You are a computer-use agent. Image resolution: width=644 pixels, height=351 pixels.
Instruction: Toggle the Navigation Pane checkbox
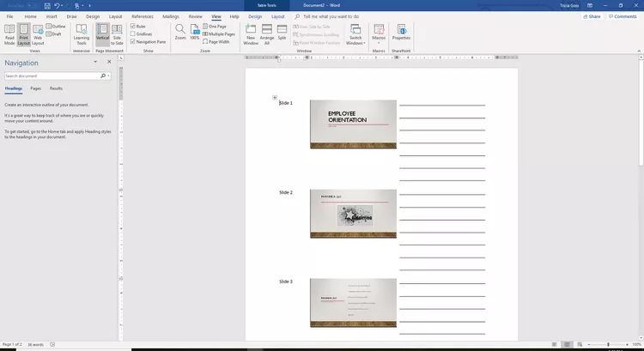[x=132, y=41]
